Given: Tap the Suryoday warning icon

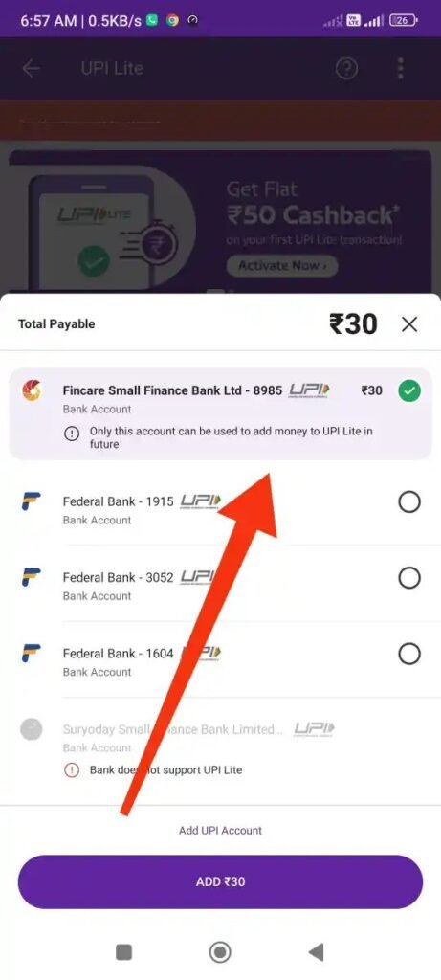Looking at the screenshot, I should 72,770.
